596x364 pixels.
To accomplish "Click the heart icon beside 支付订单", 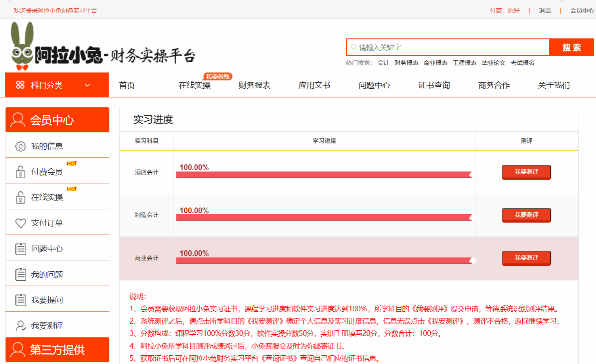I will 21,223.
